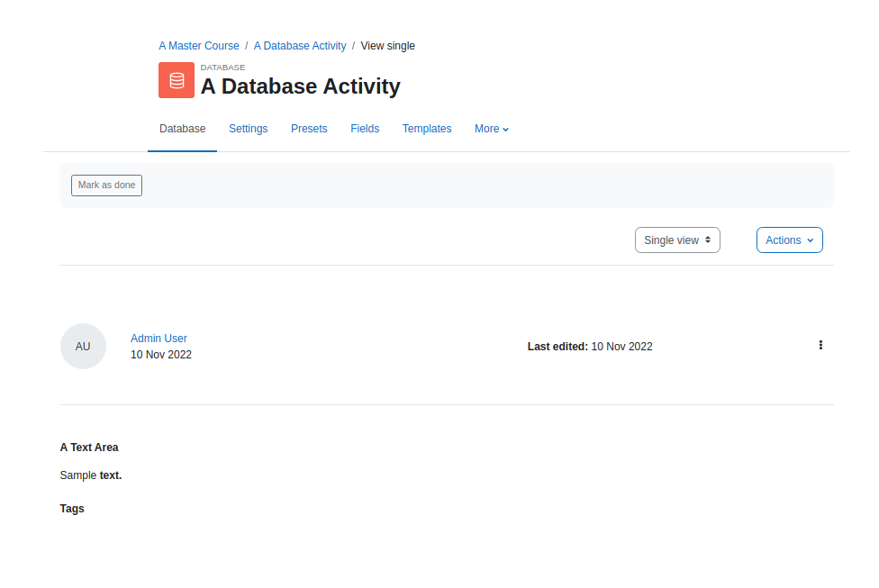Go to the Presets tab
Image resolution: width=879 pixels, height=588 pixels.
[309, 129]
